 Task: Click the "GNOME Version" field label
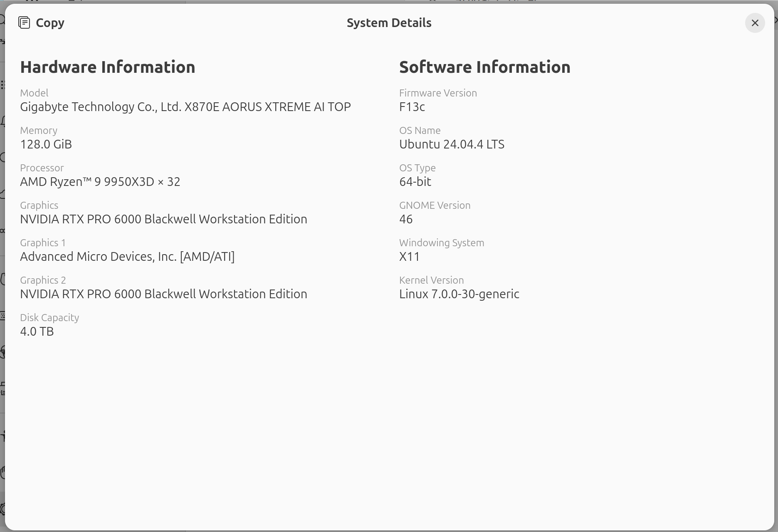pos(435,205)
